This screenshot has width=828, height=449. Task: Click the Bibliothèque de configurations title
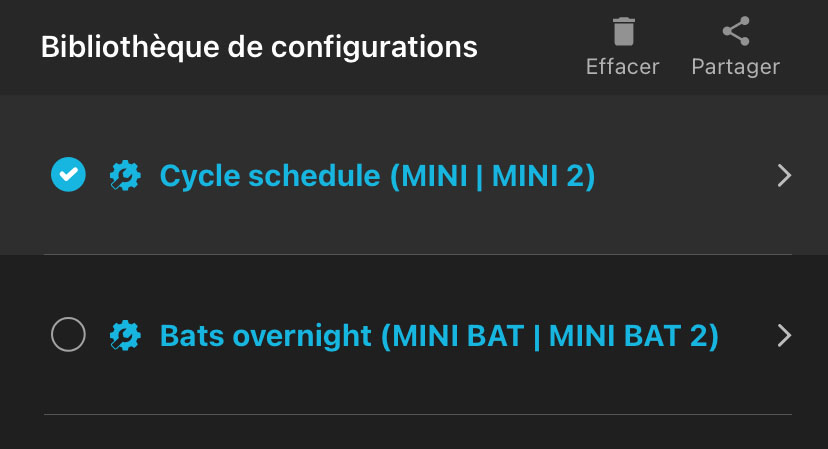pyautogui.click(x=259, y=47)
